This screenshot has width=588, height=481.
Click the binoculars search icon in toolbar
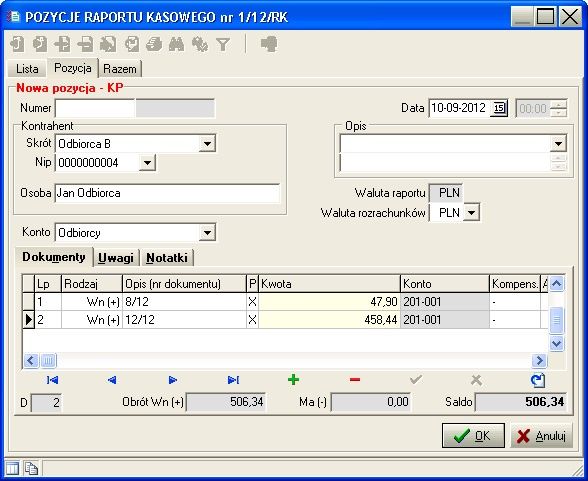pyautogui.click(x=176, y=44)
